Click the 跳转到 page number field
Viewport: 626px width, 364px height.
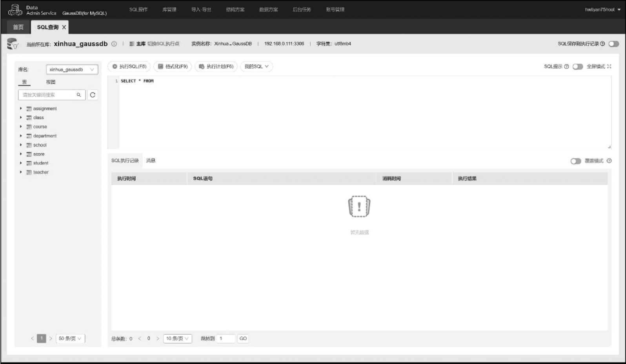coord(226,339)
